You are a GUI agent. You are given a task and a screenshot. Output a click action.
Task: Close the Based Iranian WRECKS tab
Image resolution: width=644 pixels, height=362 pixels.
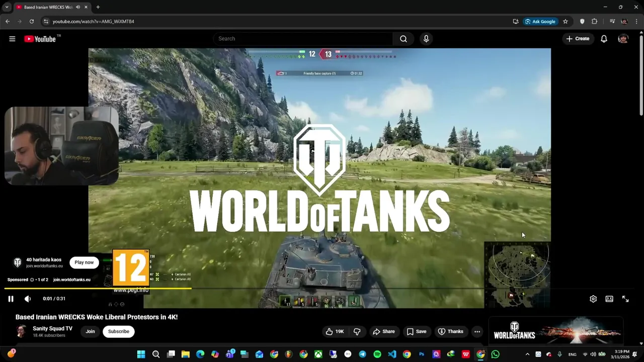tap(86, 7)
